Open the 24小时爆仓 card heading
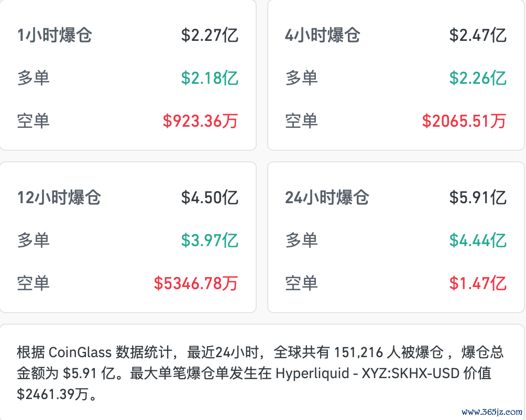Image resolution: width=526 pixels, height=420 pixels. (327, 197)
